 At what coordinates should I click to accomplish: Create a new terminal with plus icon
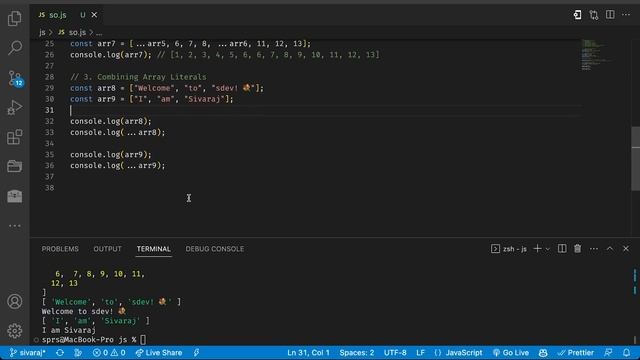point(538,249)
